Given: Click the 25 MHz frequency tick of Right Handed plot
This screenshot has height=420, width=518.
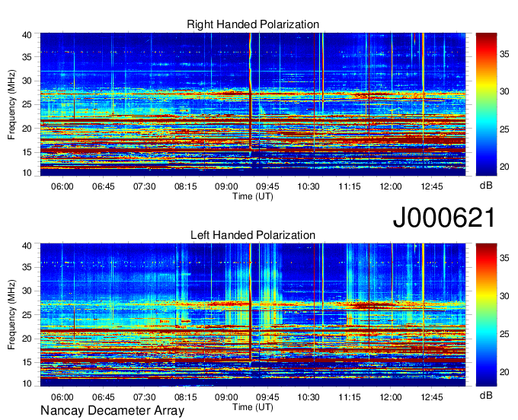Looking at the screenshot, I should click(x=27, y=104).
